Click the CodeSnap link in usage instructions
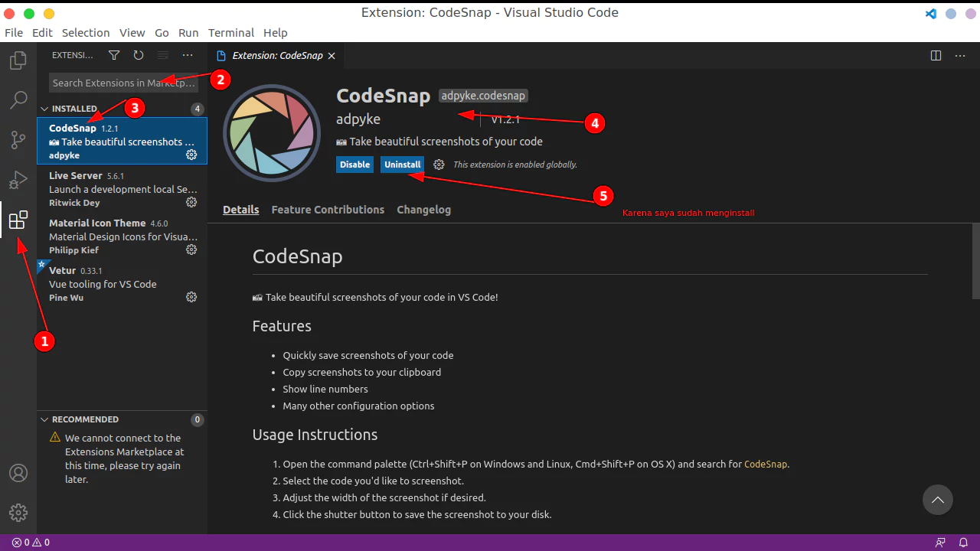This screenshot has width=980, height=551. point(766,464)
